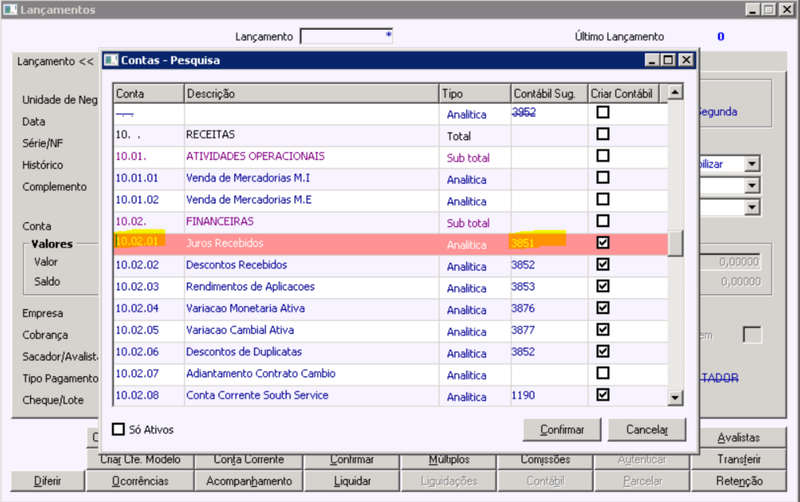800x502 pixels.
Task: Toggle Criar Contábil for Descontos Recebidos
Action: pos(603,264)
